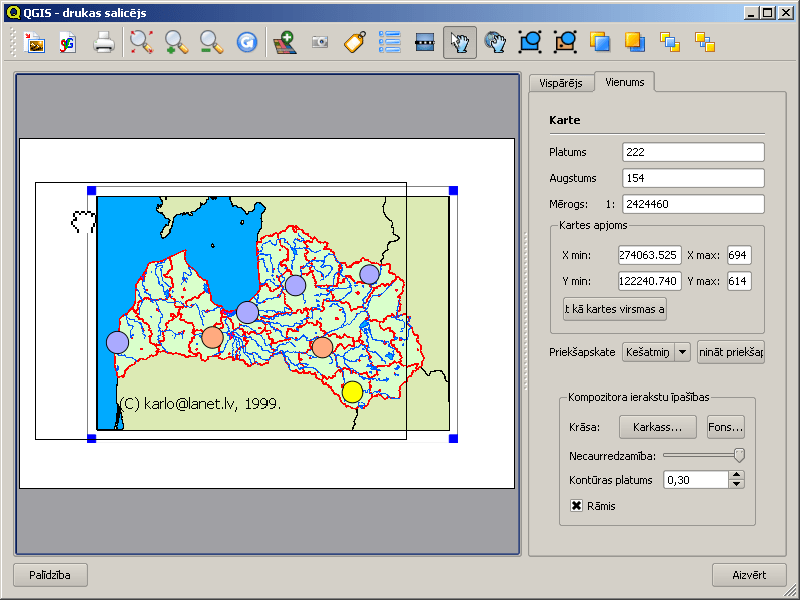800x600 pixels.
Task: Click the Export as Image toolbar icon
Action: click(x=35, y=43)
